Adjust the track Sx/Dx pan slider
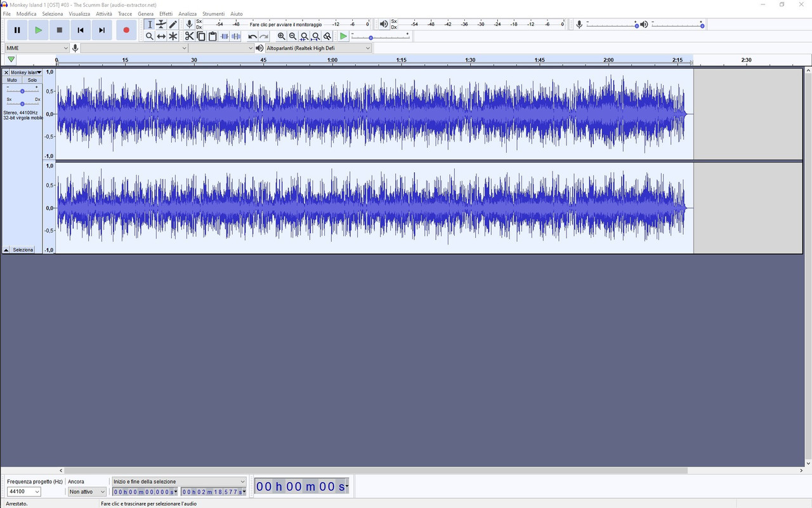The width and height of the screenshot is (812, 508). tap(22, 104)
